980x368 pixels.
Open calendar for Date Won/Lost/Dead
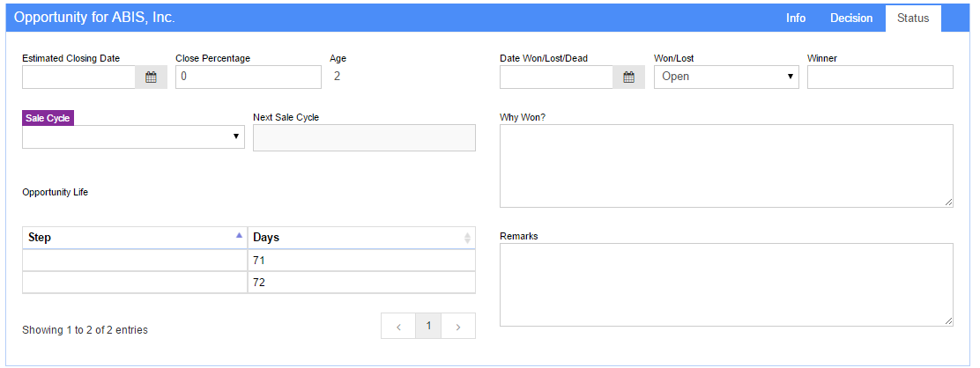click(628, 77)
